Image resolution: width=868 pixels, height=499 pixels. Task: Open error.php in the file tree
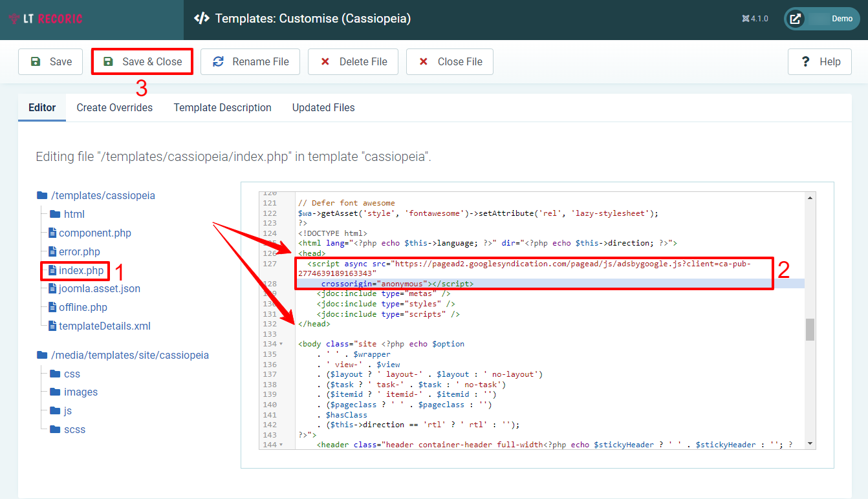79,251
